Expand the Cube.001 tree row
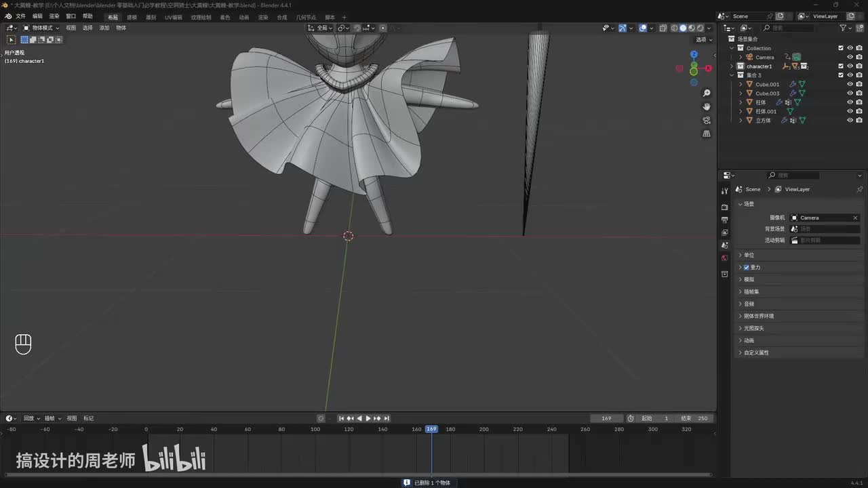Viewport: 868px width, 488px height. coord(741,84)
